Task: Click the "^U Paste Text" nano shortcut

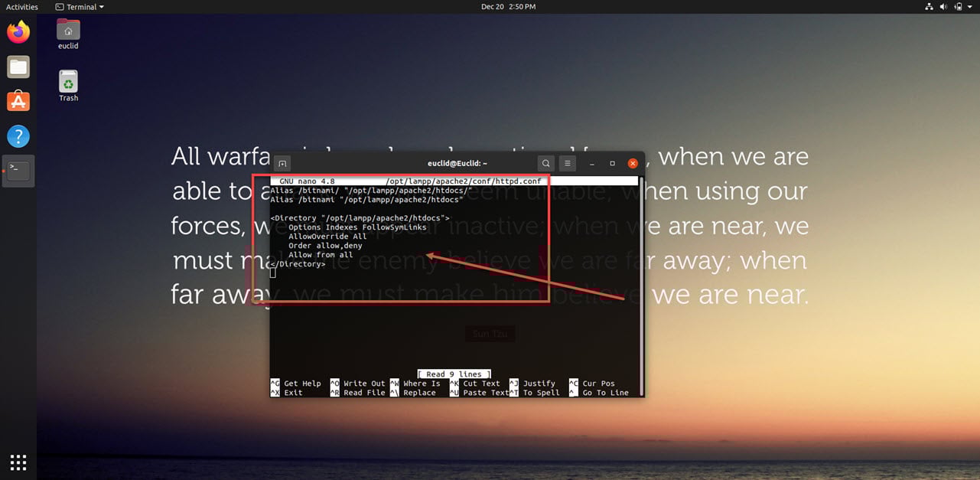Action: (x=480, y=393)
